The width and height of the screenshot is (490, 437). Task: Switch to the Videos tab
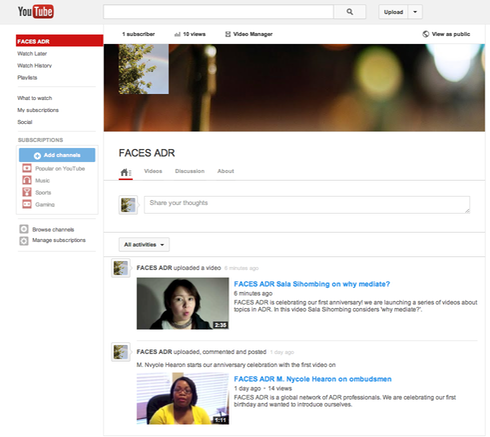point(153,171)
